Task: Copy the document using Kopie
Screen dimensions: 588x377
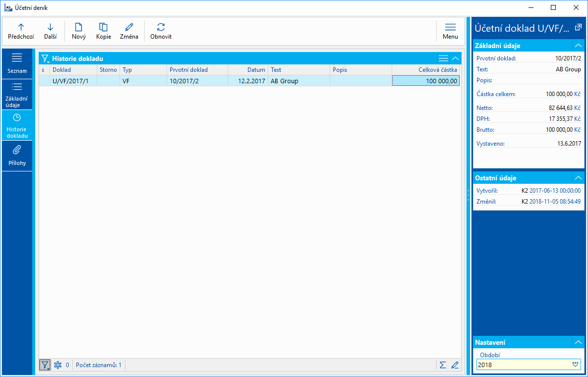Action: [x=104, y=31]
